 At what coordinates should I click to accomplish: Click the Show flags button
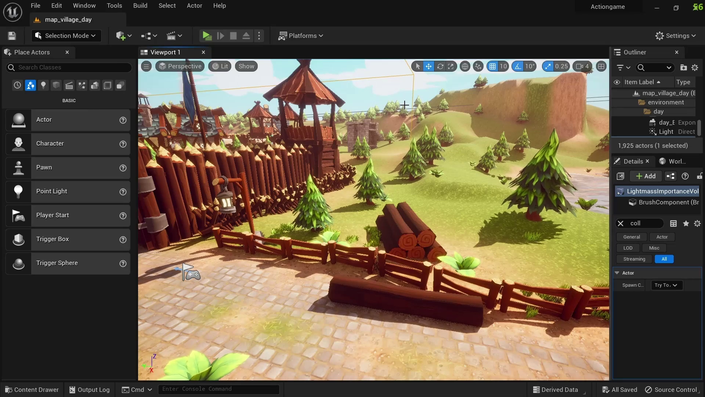(246, 66)
